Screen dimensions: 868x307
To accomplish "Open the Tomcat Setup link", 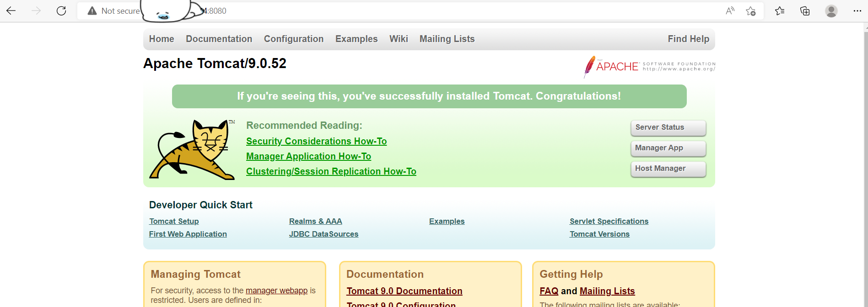I will coord(174,221).
